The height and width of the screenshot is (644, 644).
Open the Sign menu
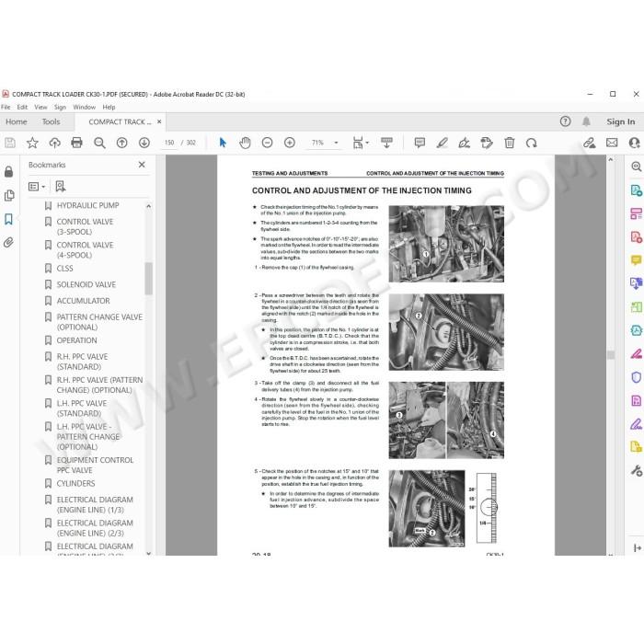[x=60, y=107]
